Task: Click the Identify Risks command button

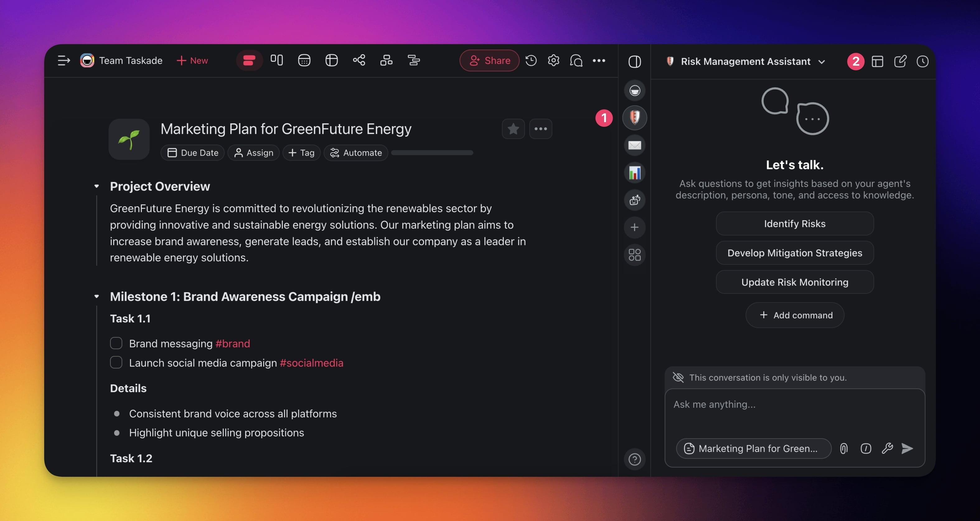Action: 794,224
